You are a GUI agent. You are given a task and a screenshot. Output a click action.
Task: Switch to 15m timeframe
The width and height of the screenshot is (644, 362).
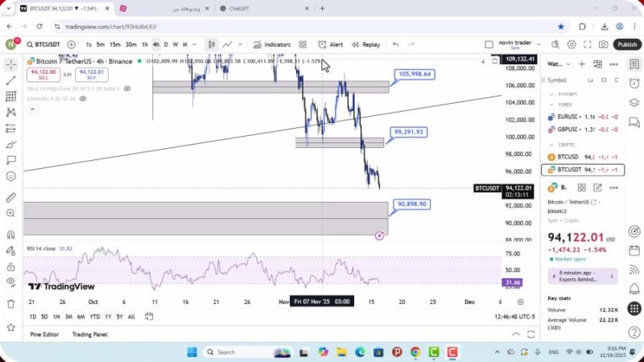[x=115, y=44]
